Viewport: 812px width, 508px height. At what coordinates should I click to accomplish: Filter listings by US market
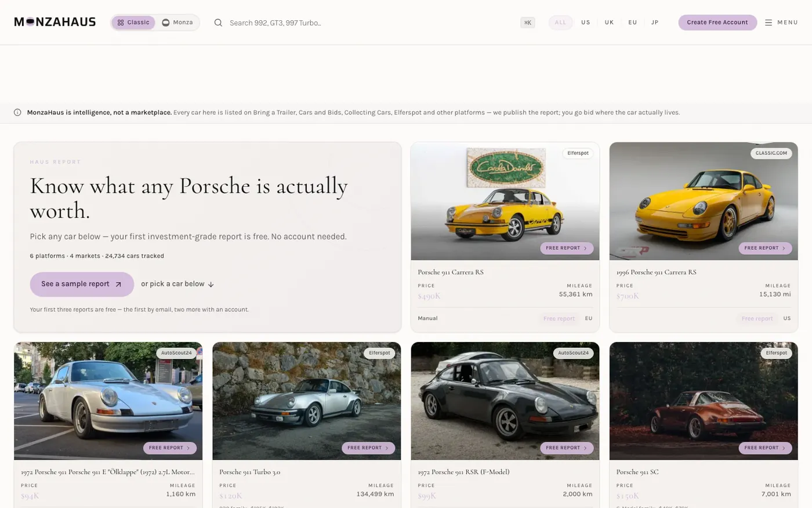coord(586,23)
